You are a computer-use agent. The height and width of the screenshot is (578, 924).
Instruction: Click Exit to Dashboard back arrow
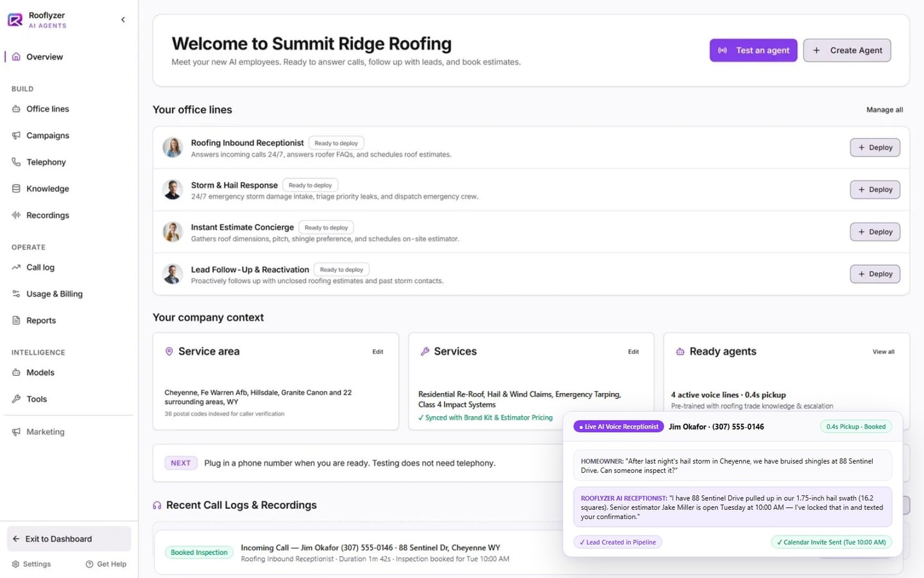[16, 539]
